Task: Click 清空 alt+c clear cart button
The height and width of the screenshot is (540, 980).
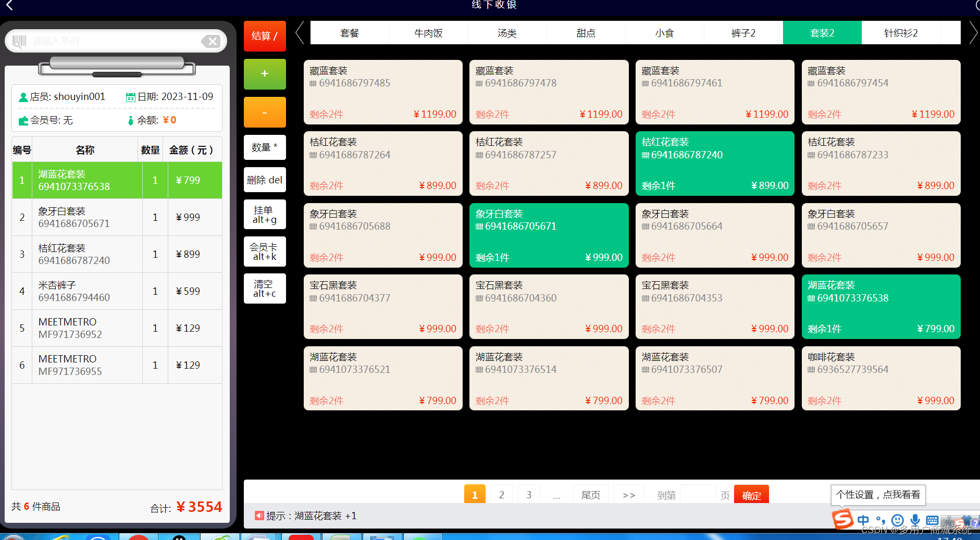Action: (265, 288)
